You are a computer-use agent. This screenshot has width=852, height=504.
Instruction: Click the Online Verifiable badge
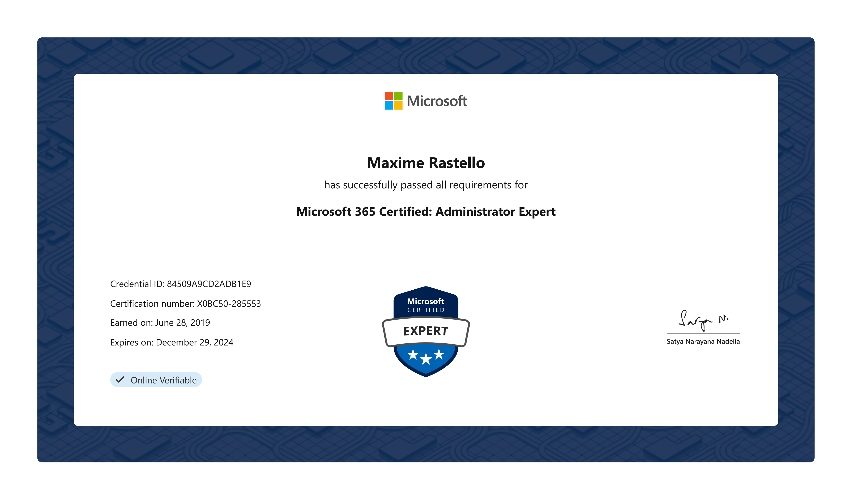[x=156, y=380]
